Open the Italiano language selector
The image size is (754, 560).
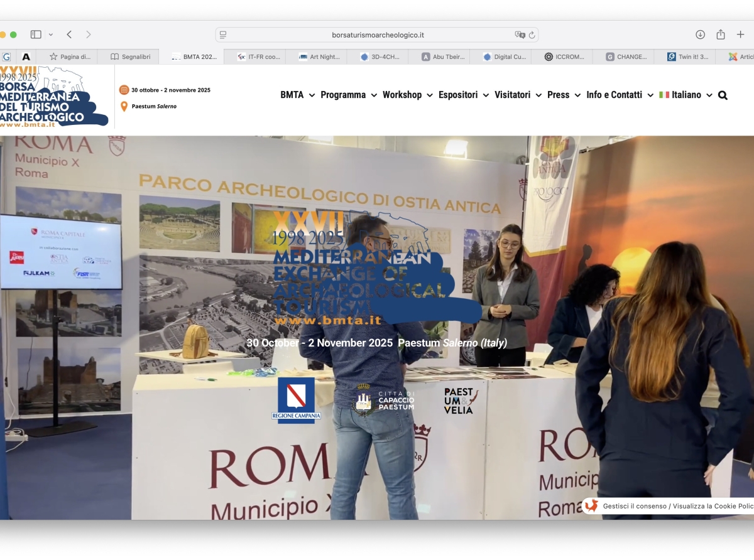click(x=686, y=95)
